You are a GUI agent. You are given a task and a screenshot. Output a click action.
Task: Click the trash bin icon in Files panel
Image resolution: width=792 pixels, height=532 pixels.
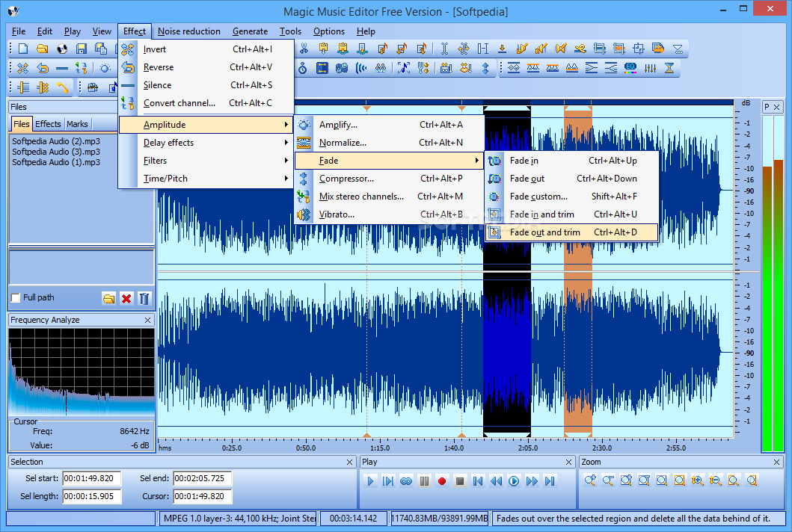[144, 298]
